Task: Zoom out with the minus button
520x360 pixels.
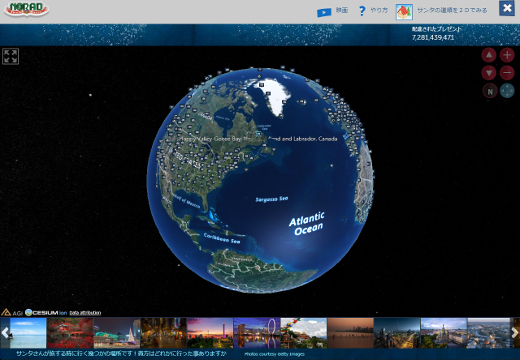Action: [x=507, y=73]
